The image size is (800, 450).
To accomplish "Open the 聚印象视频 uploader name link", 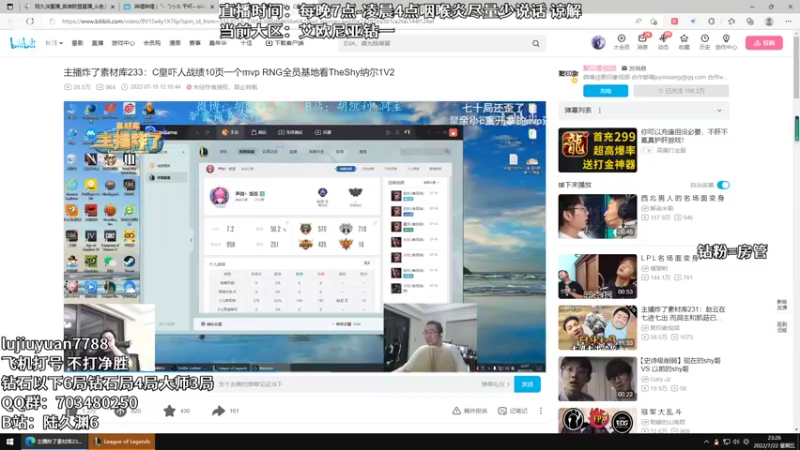I will click(599, 68).
